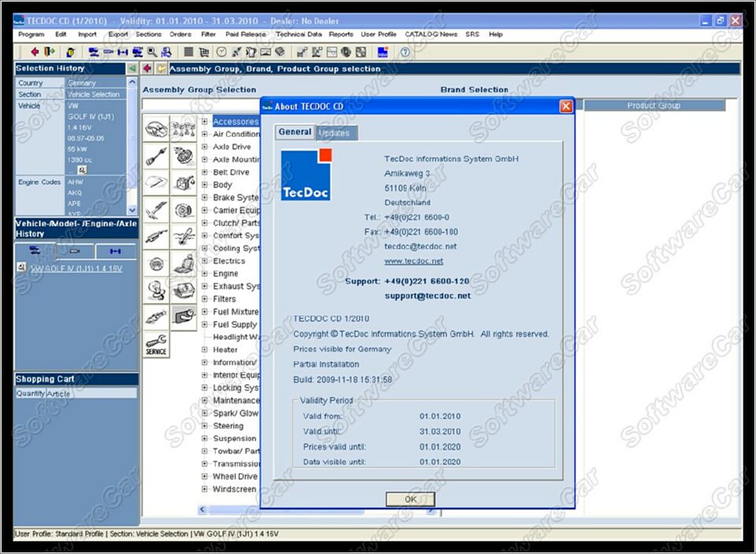The image size is (756, 554).
Task: Expand the Accessories tree node
Action: [x=205, y=121]
